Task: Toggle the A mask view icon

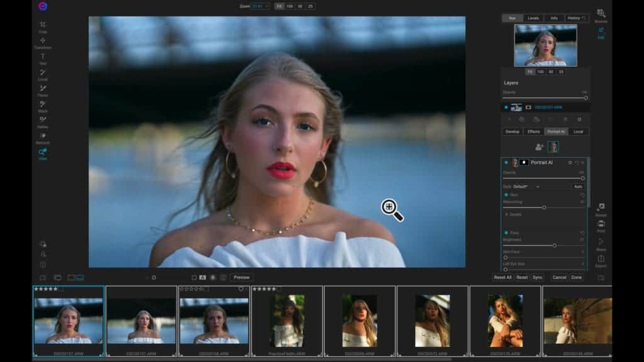Action: [x=203, y=278]
